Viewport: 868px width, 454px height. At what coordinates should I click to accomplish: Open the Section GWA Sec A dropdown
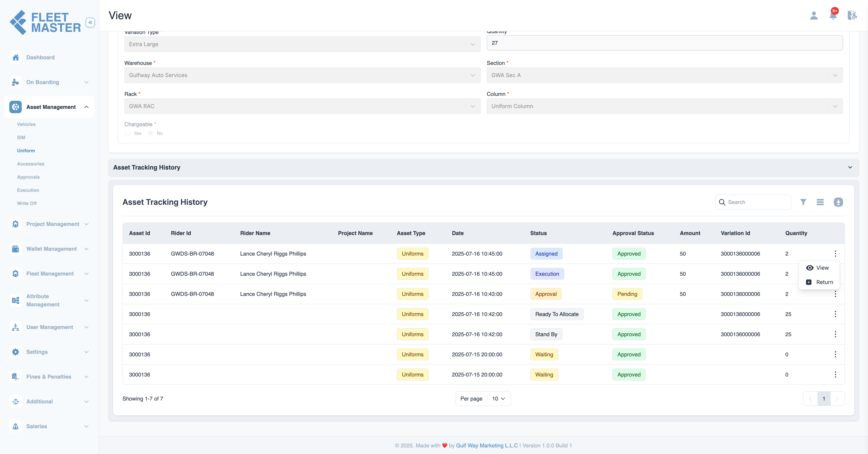coord(665,75)
